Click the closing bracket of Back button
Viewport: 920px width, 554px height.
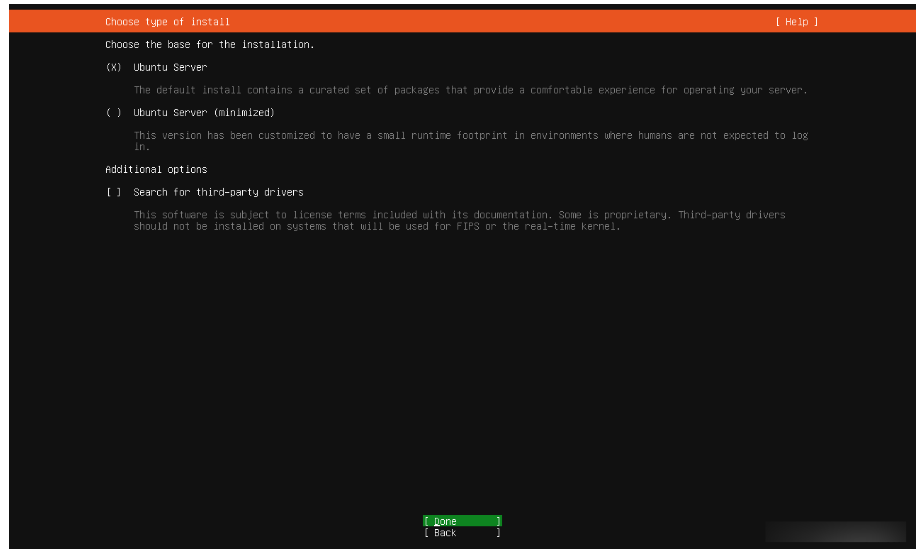pos(498,533)
